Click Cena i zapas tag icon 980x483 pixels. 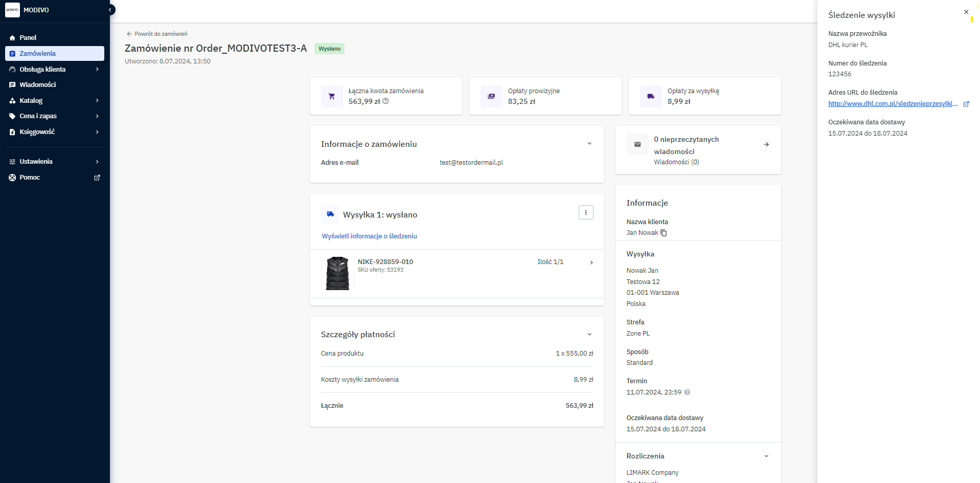12,116
